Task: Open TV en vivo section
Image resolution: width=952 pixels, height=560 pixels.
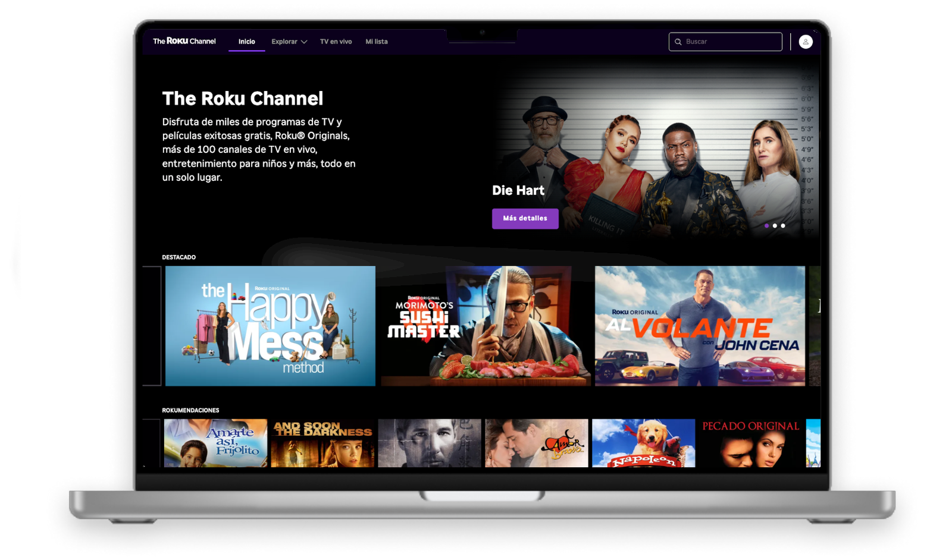Action: pos(336,42)
